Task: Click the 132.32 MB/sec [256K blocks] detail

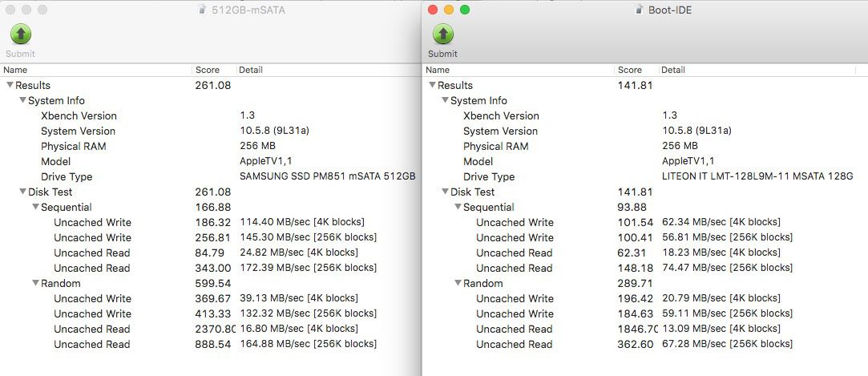Action: point(309,313)
